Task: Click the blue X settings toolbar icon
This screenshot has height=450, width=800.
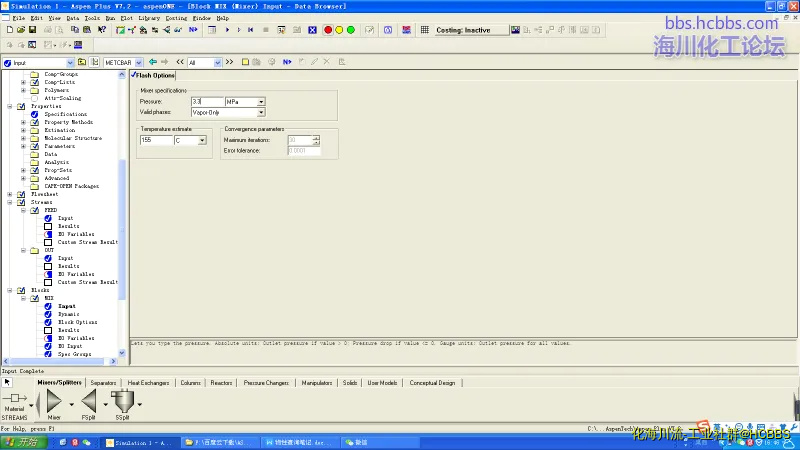Action: coord(312,30)
